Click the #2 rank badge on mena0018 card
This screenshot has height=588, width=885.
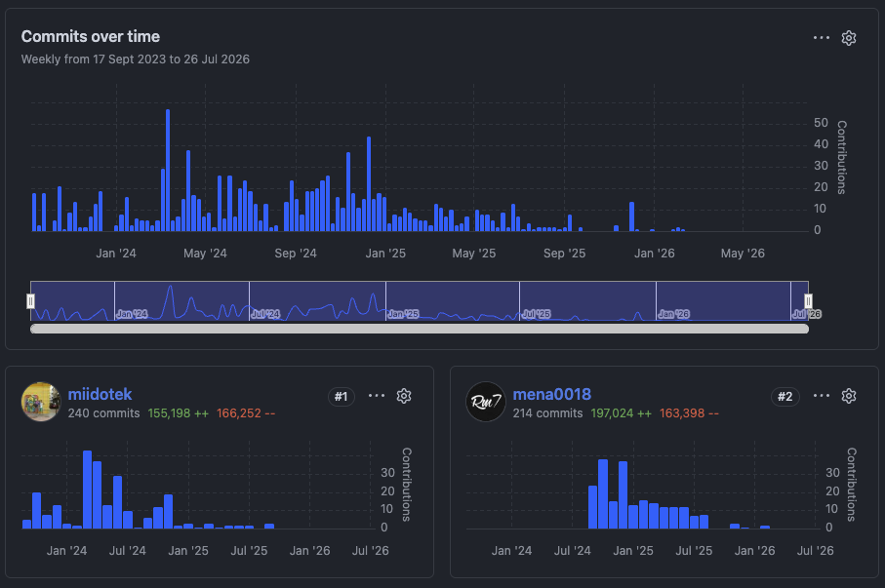coord(785,396)
